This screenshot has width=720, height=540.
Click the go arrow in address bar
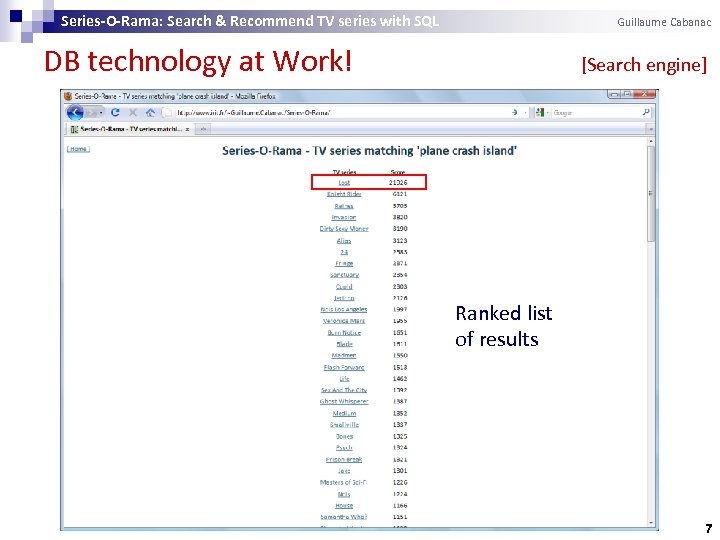[514, 112]
